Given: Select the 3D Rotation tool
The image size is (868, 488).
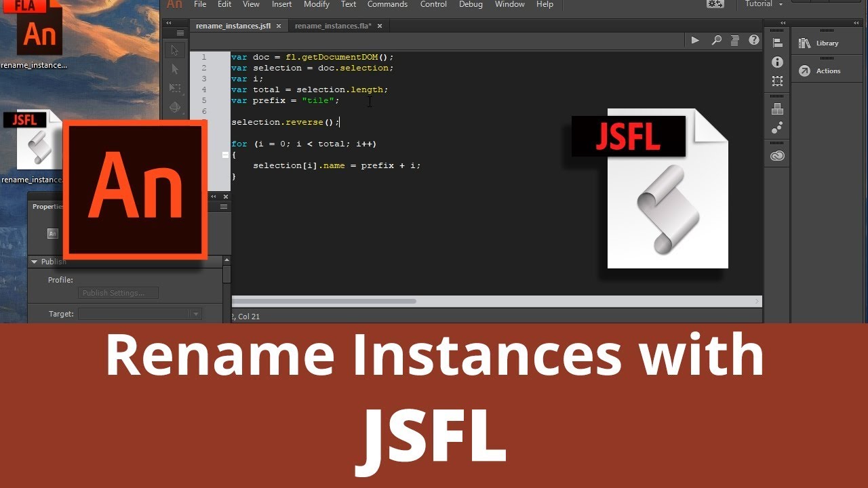Looking at the screenshot, I should (174, 107).
